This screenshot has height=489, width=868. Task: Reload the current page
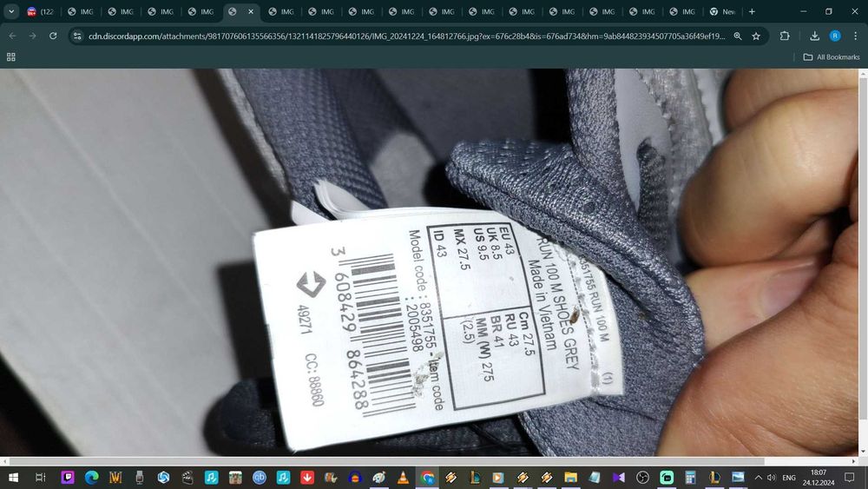pos(53,36)
